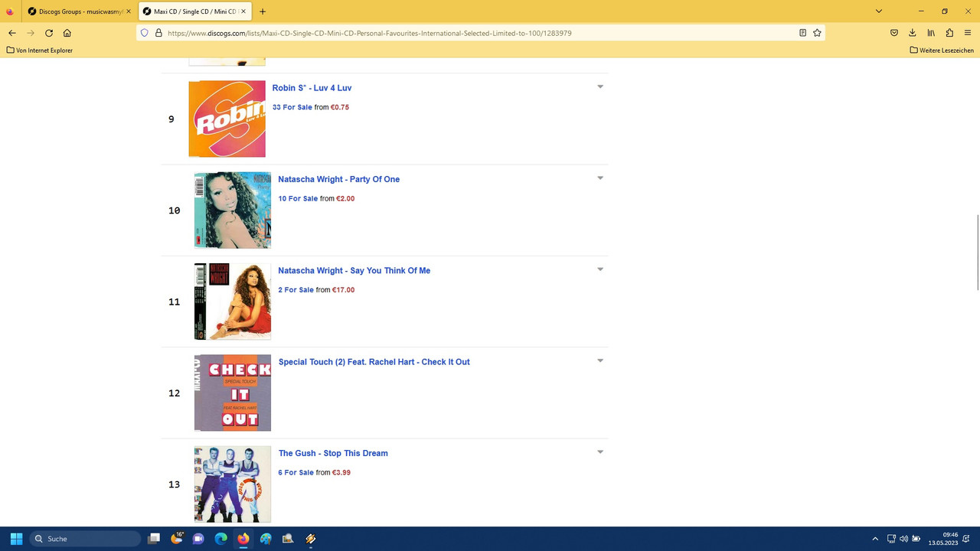Screen dimensions: 980x551
Task: Open the Paint app from the taskbar
Action: (266, 539)
